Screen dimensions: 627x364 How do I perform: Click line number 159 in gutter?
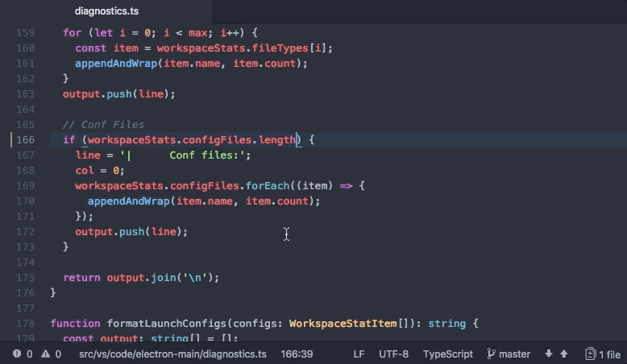(25, 33)
